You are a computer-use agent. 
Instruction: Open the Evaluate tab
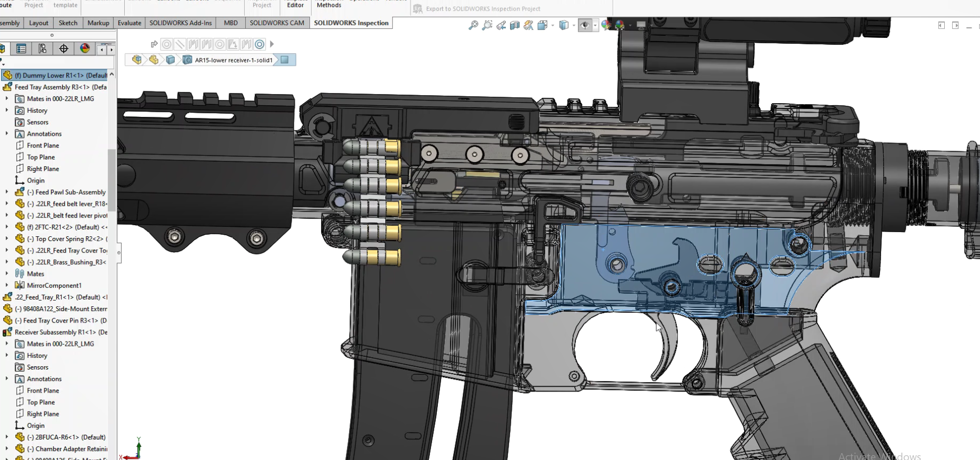129,23
